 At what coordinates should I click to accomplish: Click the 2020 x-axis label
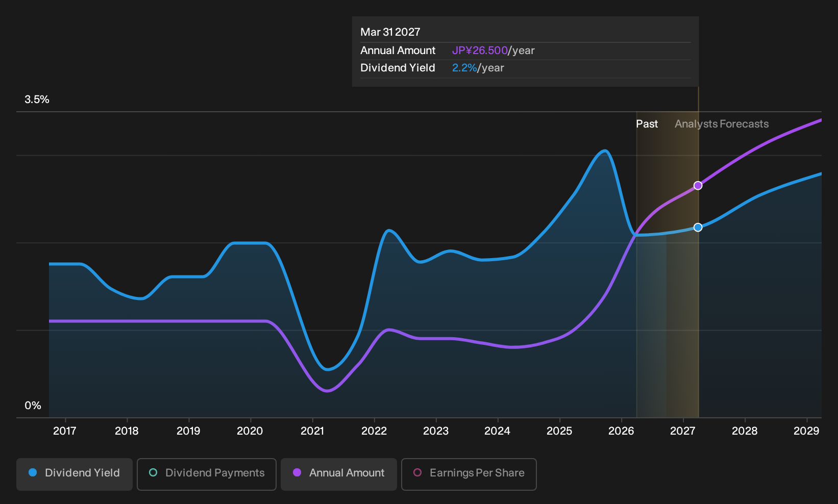[x=250, y=431]
